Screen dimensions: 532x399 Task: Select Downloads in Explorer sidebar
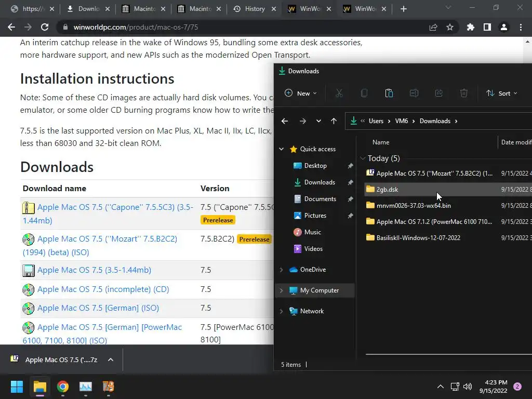(x=320, y=182)
